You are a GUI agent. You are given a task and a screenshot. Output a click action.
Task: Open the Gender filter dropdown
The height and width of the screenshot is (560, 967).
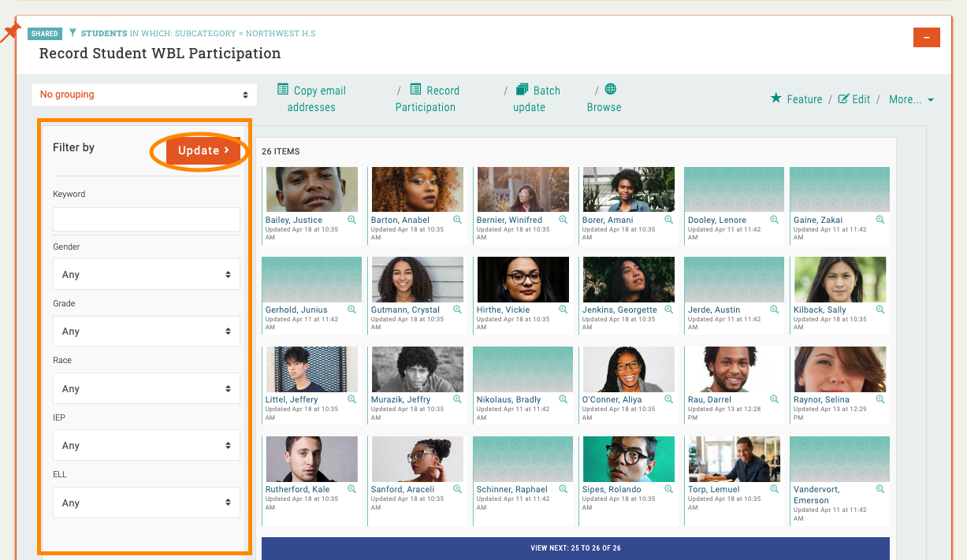pos(147,275)
